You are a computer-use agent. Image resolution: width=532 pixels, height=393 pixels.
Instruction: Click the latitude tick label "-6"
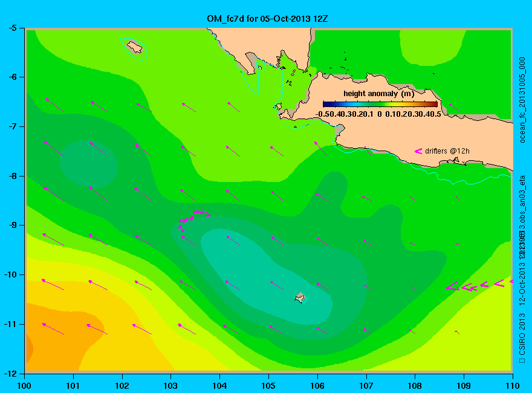[12, 77]
